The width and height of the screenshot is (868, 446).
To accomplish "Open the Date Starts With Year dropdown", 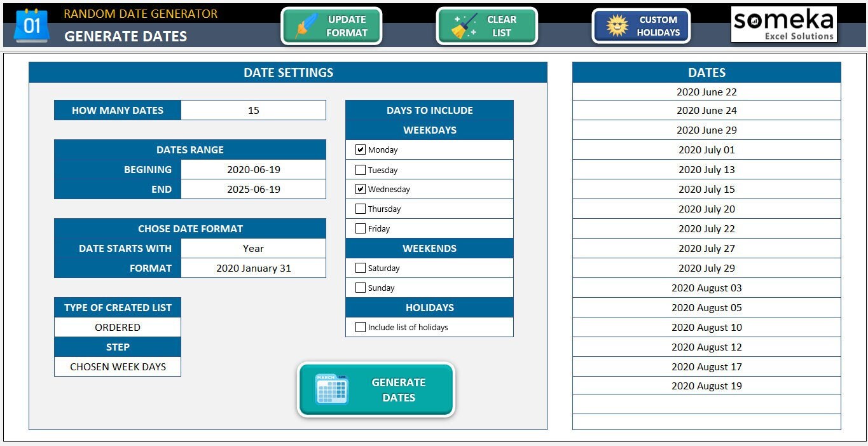I will [253, 248].
